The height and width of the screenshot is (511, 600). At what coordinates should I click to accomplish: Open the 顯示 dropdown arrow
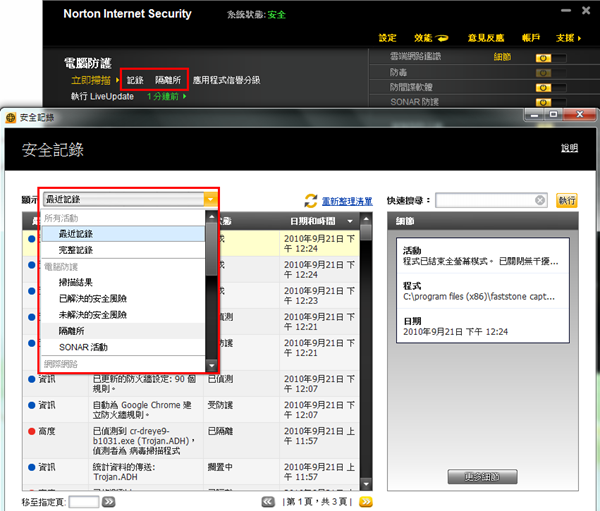coord(210,199)
